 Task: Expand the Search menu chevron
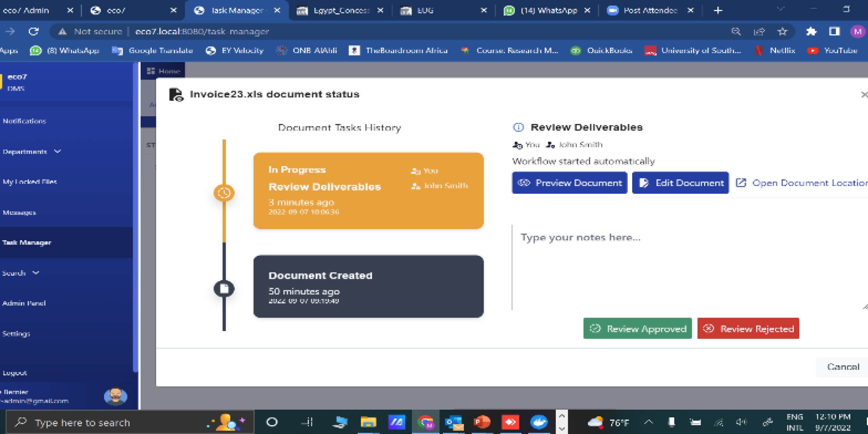click(36, 273)
